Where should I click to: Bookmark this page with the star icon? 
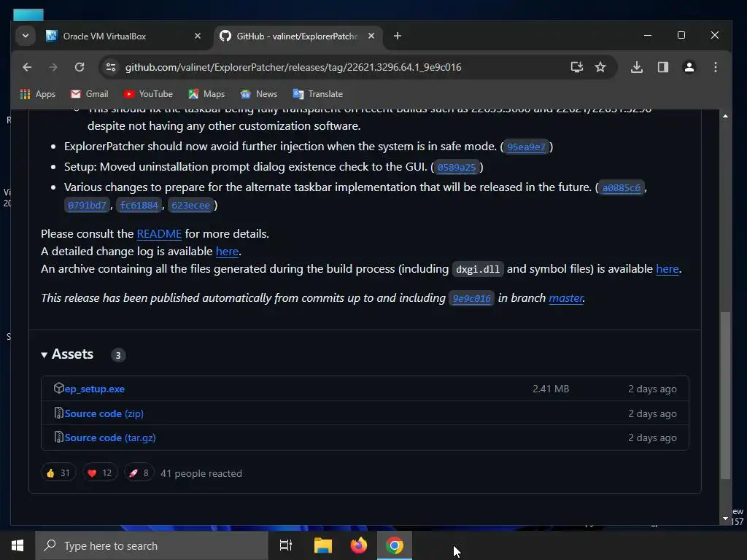(x=600, y=67)
